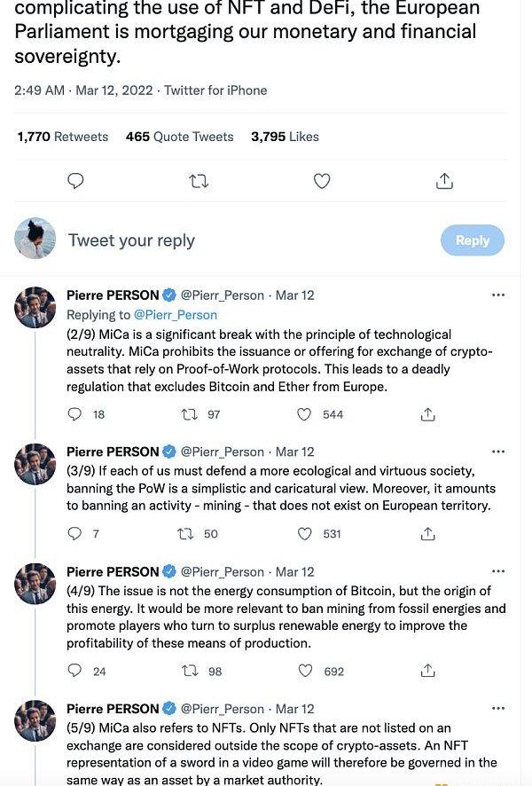Reply to the main tweet via comment icon
The width and height of the screenshot is (532, 786).
(76, 181)
